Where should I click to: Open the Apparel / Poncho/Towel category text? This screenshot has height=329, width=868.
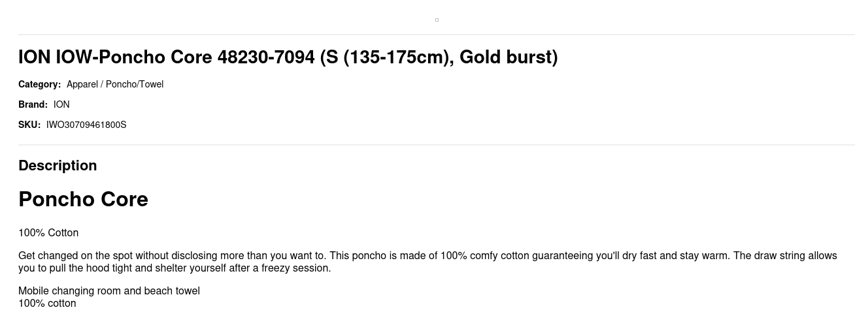115,84
